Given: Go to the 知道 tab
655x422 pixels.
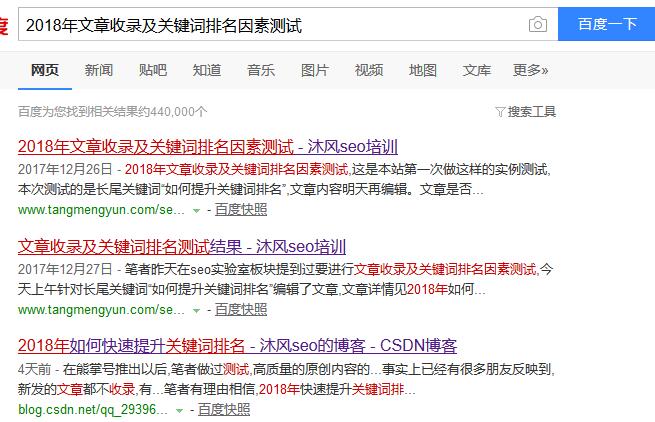Looking at the screenshot, I should tap(207, 70).
